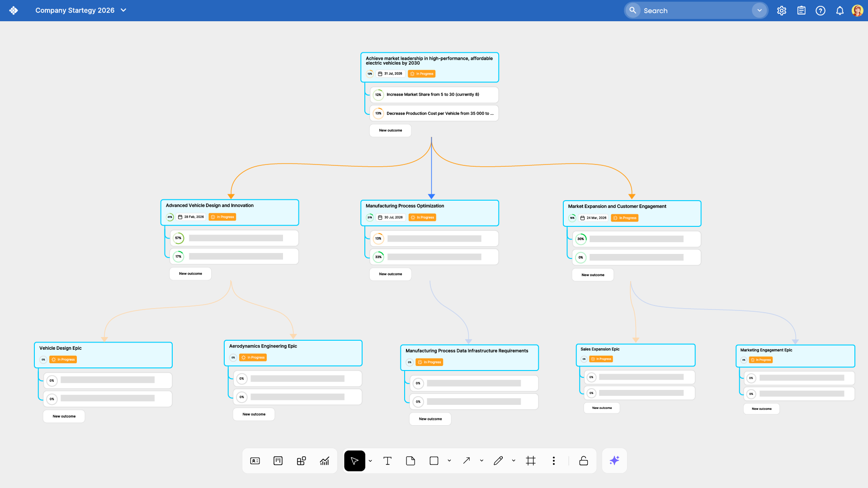Click the 57% progress ring

(179, 238)
